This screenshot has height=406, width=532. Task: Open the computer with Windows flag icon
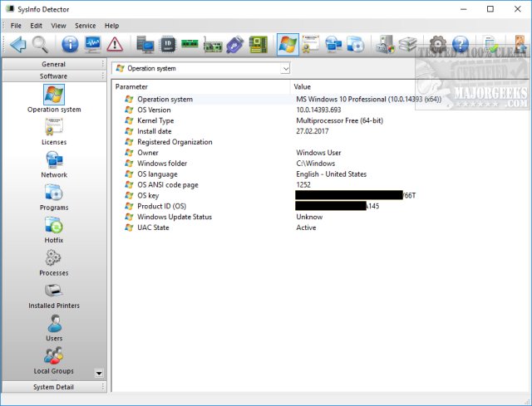tap(385, 44)
